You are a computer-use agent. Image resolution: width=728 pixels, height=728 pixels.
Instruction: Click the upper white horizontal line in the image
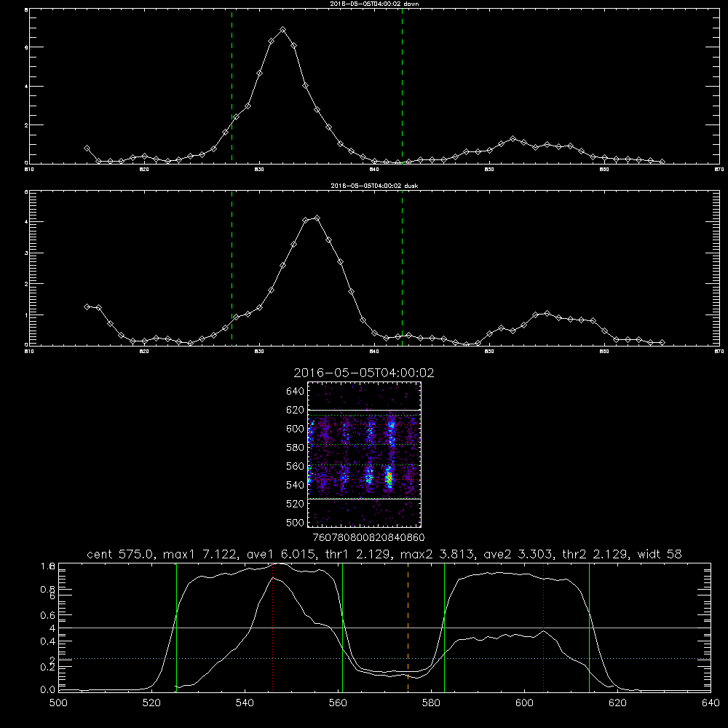[365, 410]
